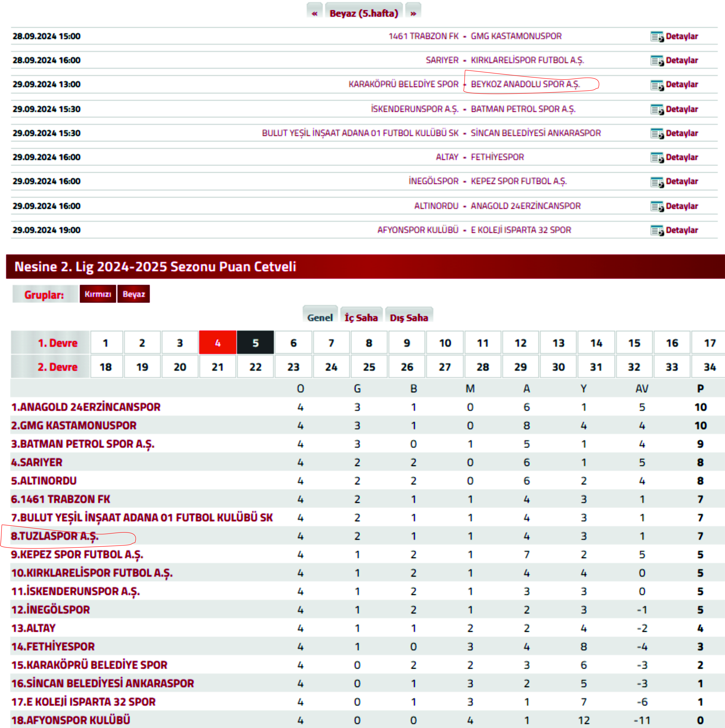Select week 5 in 1. Devre
Viewport: 725px width, 728px height.
[x=256, y=342]
